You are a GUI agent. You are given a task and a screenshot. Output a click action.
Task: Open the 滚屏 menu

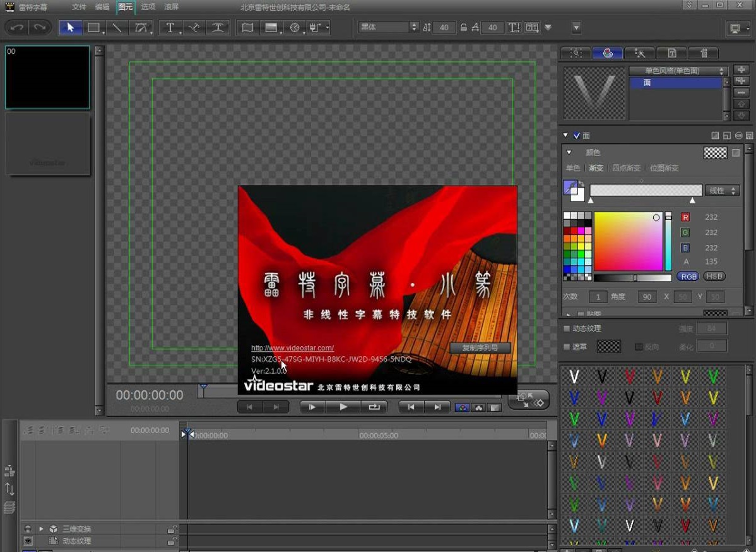[171, 7]
